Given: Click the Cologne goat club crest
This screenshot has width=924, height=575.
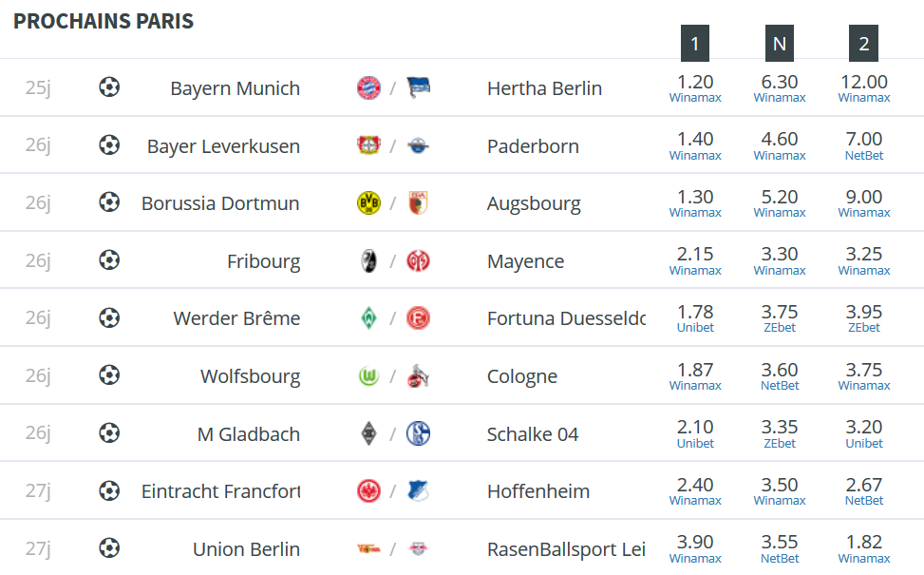Looking at the screenshot, I should pos(419,375).
